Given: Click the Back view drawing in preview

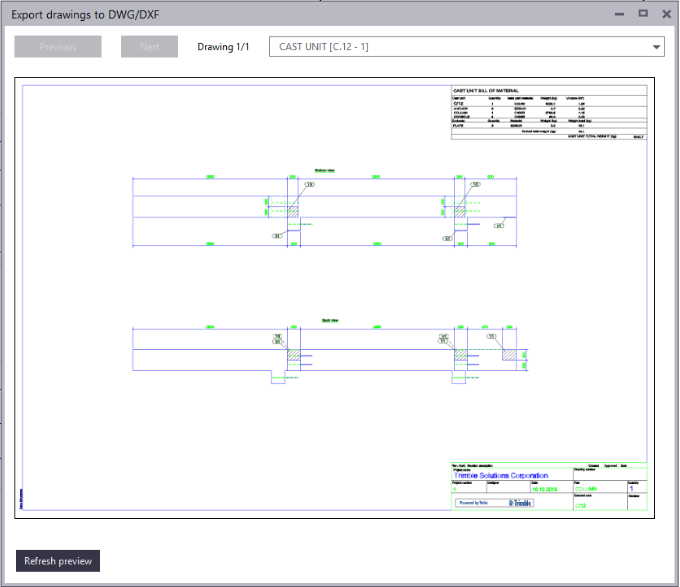Looking at the screenshot, I should coord(330,352).
